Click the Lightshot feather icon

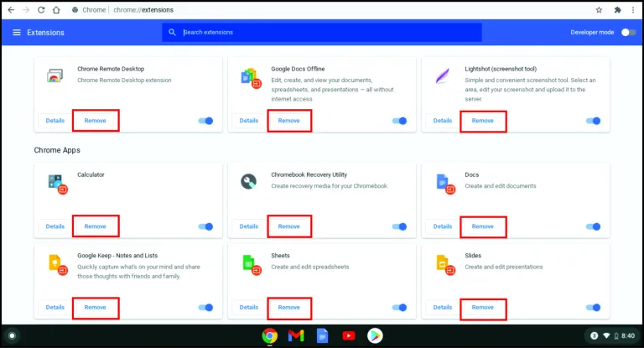point(443,76)
